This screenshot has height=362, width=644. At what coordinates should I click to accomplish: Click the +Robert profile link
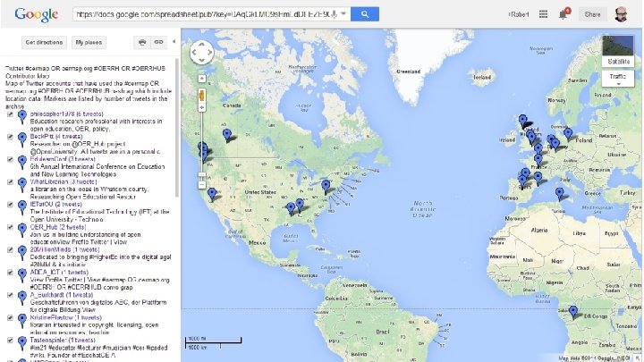coord(519,14)
